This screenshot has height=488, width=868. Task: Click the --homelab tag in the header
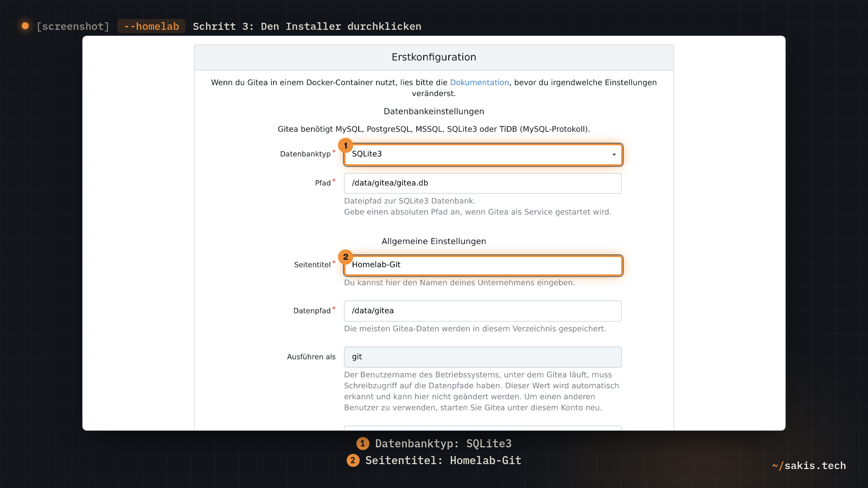click(x=151, y=26)
